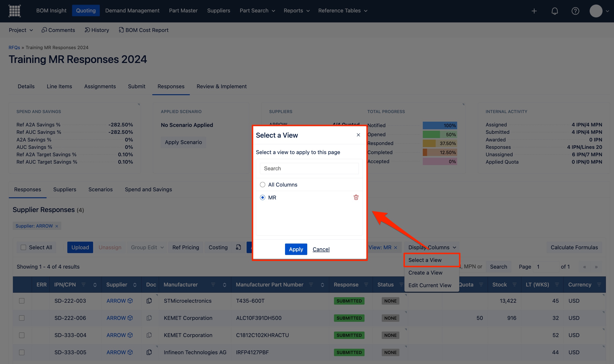Sort the Manufacturer Part Number column

(323, 285)
